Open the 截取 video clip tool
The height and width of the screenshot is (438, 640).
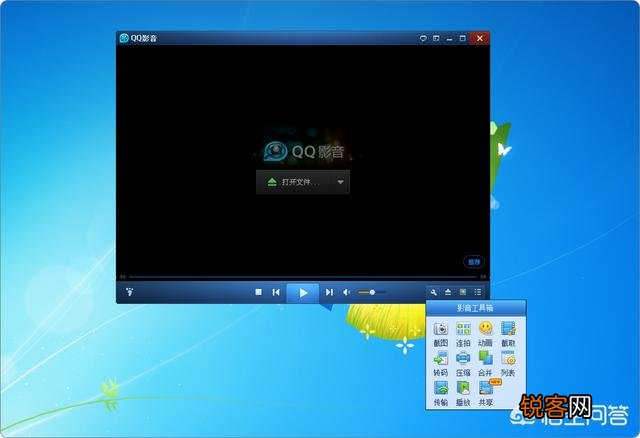coord(508,330)
